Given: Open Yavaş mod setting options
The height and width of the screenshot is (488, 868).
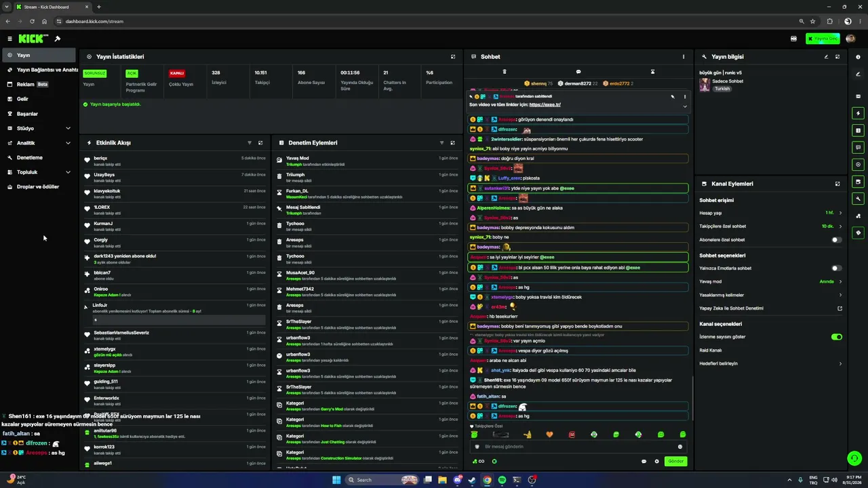Looking at the screenshot, I should tap(770, 281).
